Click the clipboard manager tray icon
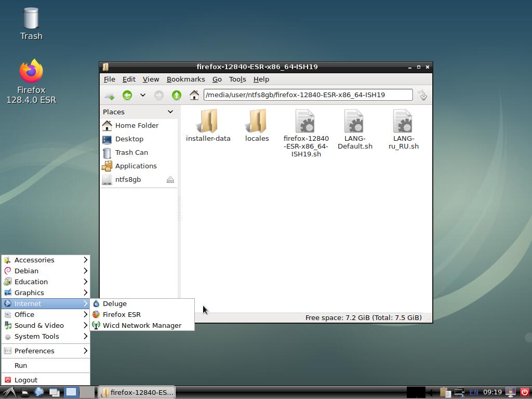Screen dimensions: 532x399 [x=445, y=393]
